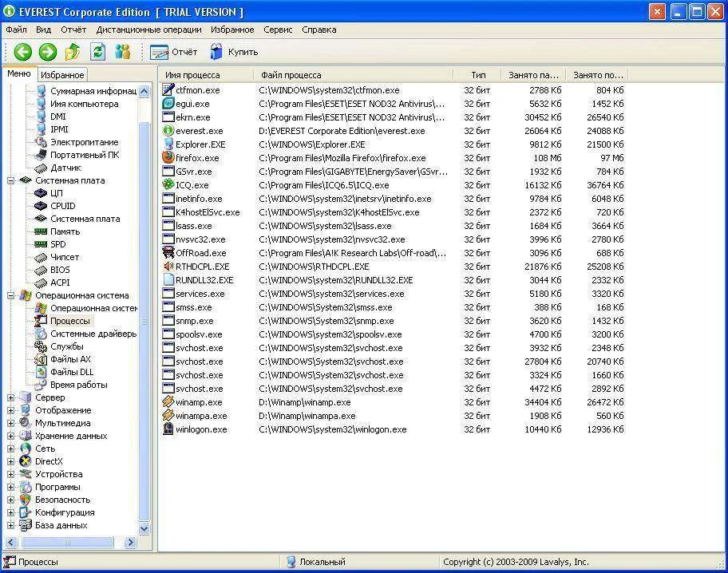Screen dimensions: 728x573
Task: Collapse the Системная плата tree node
Action: click(10, 180)
